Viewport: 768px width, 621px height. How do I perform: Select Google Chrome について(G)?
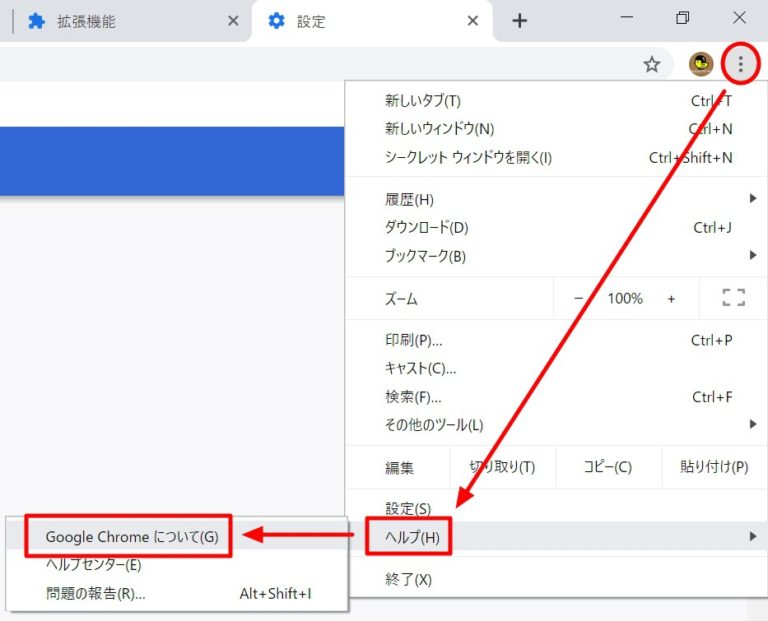(x=131, y=537)
